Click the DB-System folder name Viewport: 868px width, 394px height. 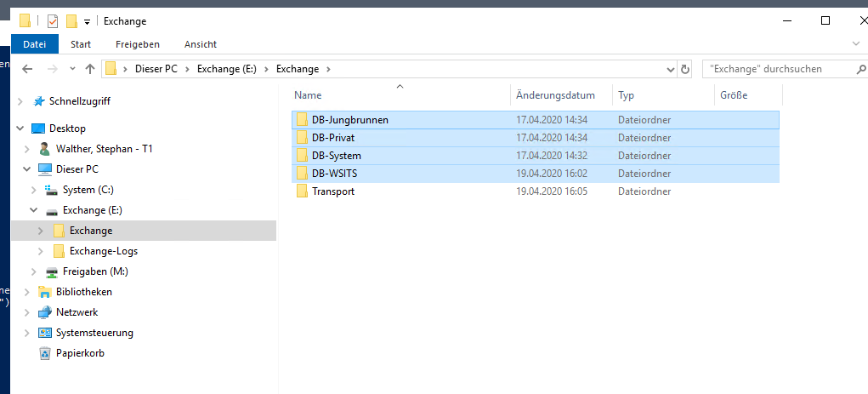tap(337, 156)
